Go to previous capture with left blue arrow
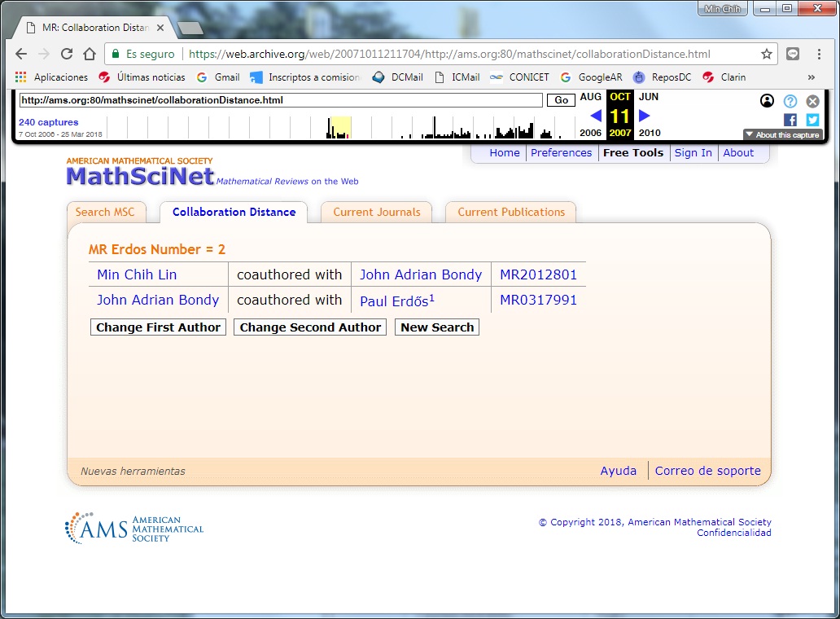 pyautogui.click(x=596, y=115)
